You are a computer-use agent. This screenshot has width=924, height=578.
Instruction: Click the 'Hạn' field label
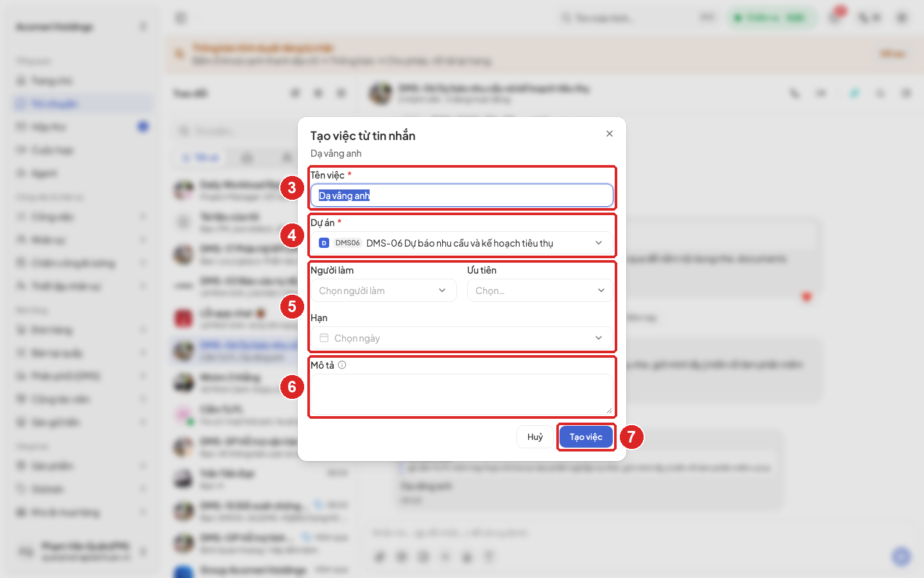pyautogui.click(x=319, y=318)
